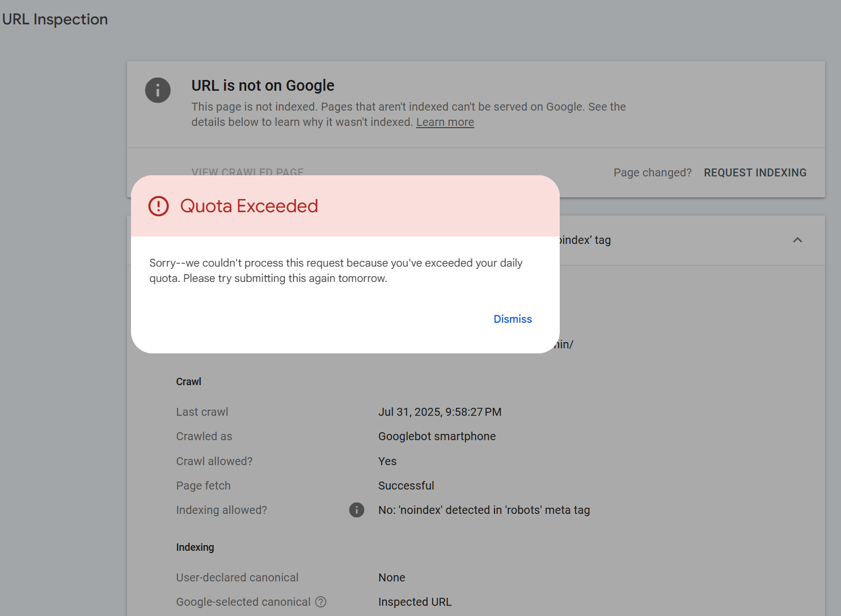Click the URL is not on Google heading
The height and width of the screenshot is (616, 841).
point(263,86)
